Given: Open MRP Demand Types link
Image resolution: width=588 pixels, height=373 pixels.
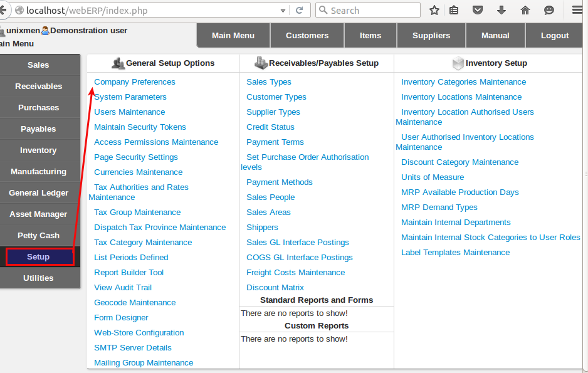Looking at the screenshot, I should [x=439, y=208].
